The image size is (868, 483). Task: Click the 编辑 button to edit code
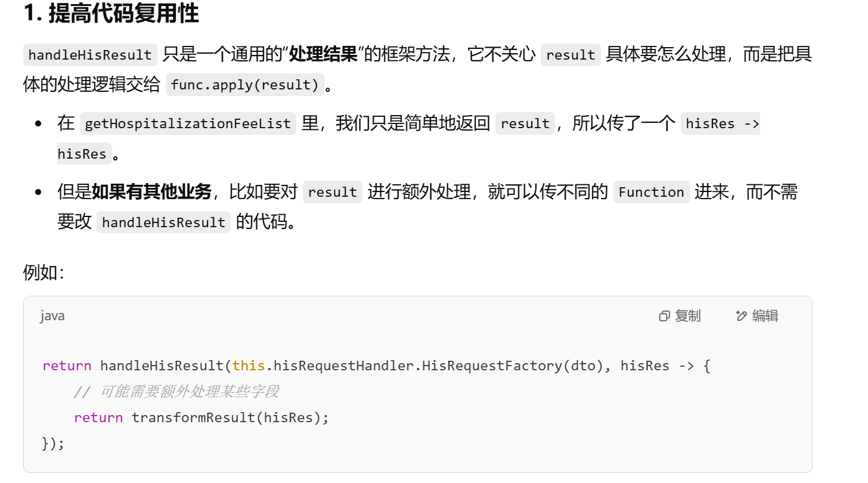764,315
